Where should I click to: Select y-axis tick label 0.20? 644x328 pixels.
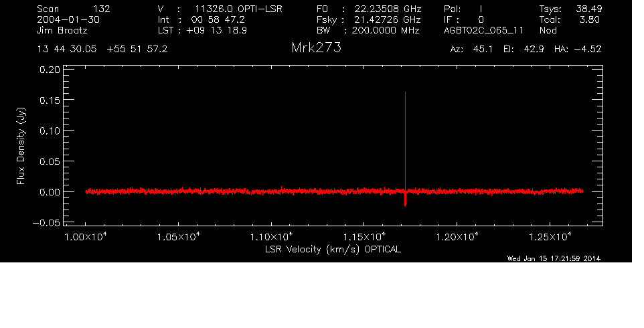(50, 70)
